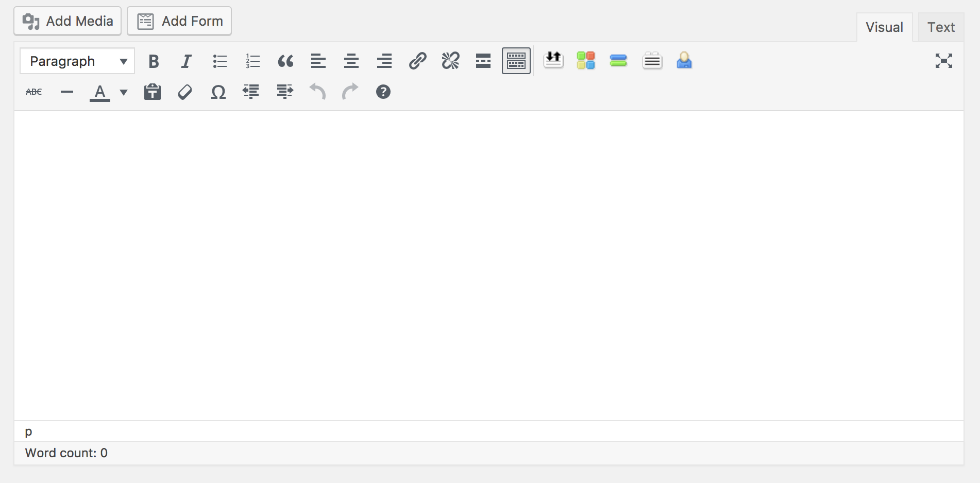Align text right
This screenshot has width=980, height=483.
click(384, 61)
